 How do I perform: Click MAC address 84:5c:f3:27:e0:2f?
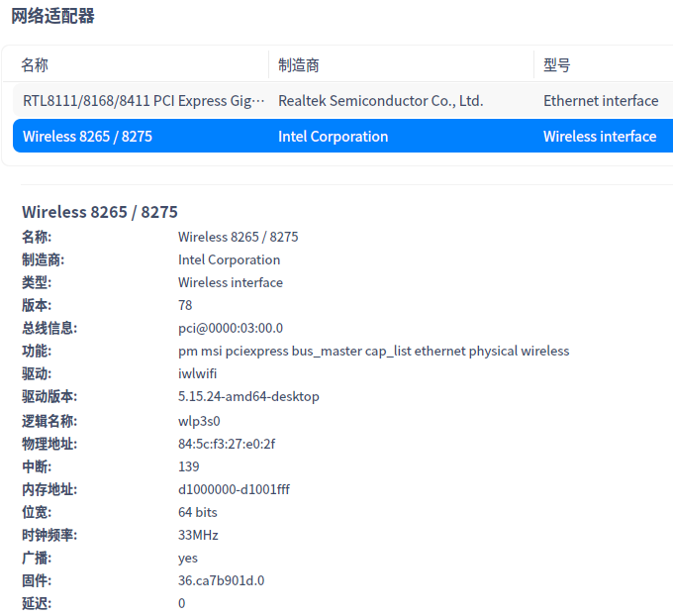tap(227, 444)
